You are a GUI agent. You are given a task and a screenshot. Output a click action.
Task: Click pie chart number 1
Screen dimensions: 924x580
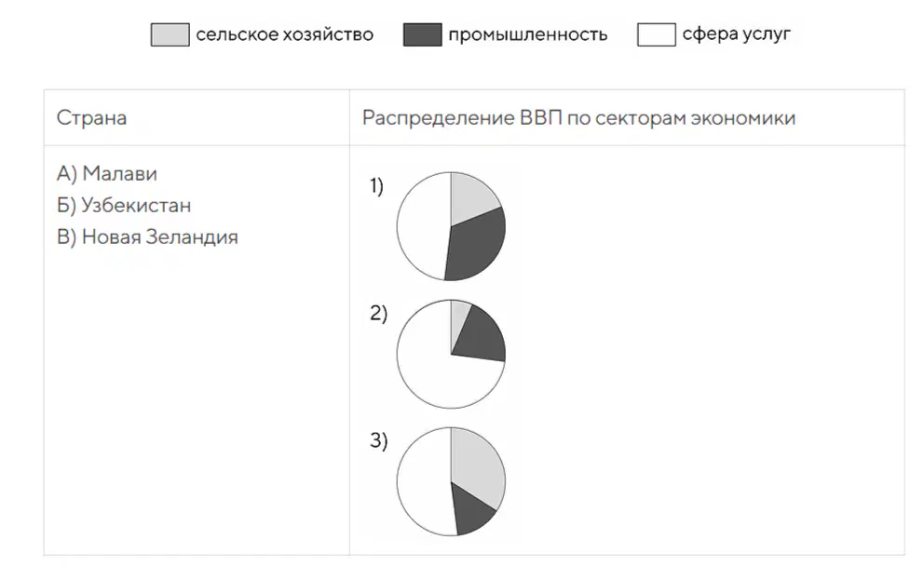(451, 226)
